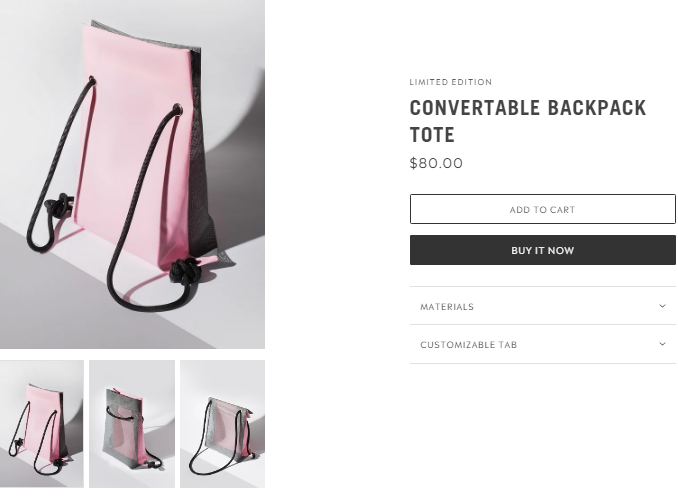The width and height of the screenshot is (678, 499).
Task: Add the backpack tote to cart
Action: tap(543, 209)
